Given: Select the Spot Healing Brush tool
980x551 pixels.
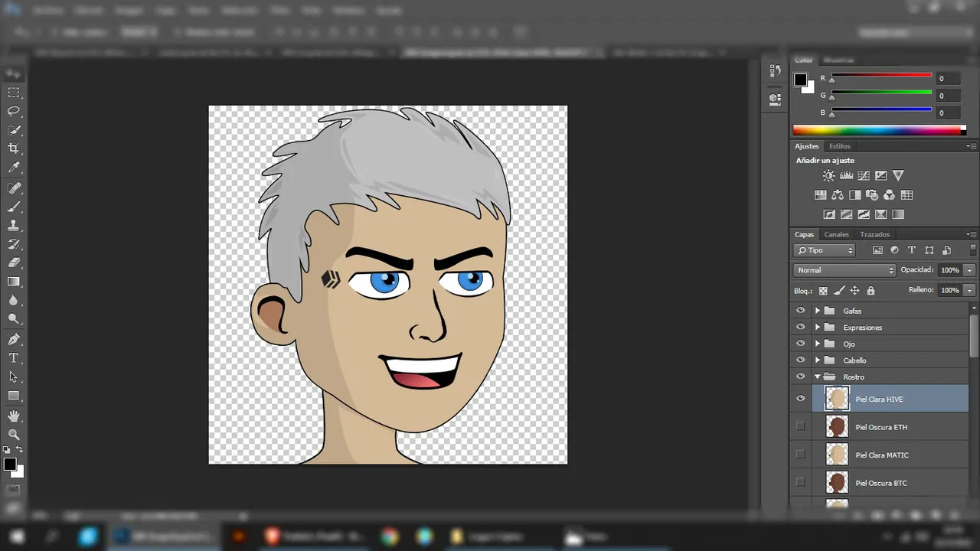Looking at the screenshot, I should tap(14, 188).
